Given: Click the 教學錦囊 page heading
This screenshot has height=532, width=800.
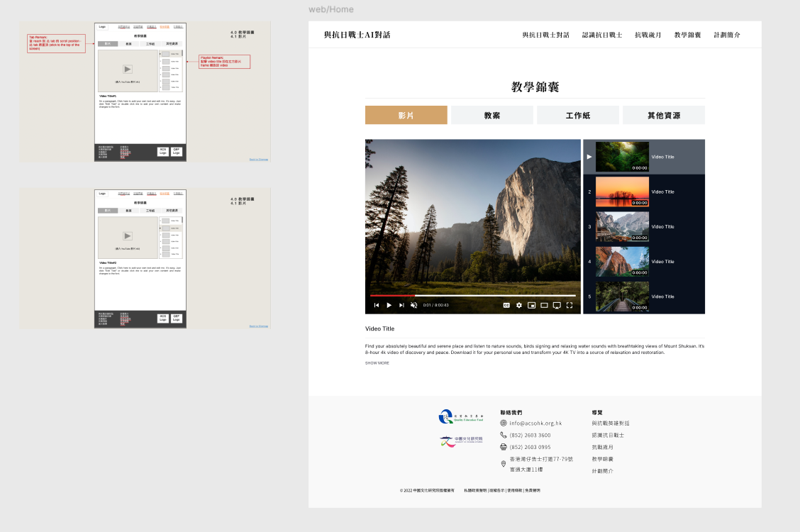Looking at the screenshot, I should pyautogui.click(x=535, y=87).
